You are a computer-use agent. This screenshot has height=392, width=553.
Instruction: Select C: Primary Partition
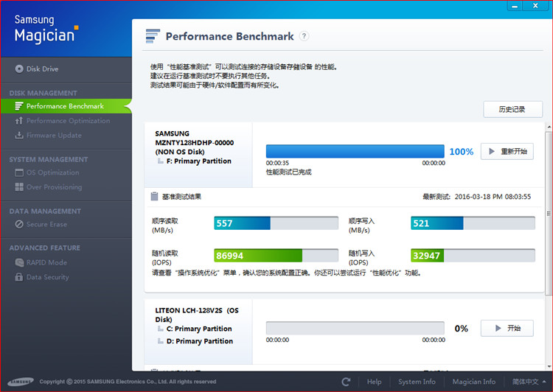[199, 329]
